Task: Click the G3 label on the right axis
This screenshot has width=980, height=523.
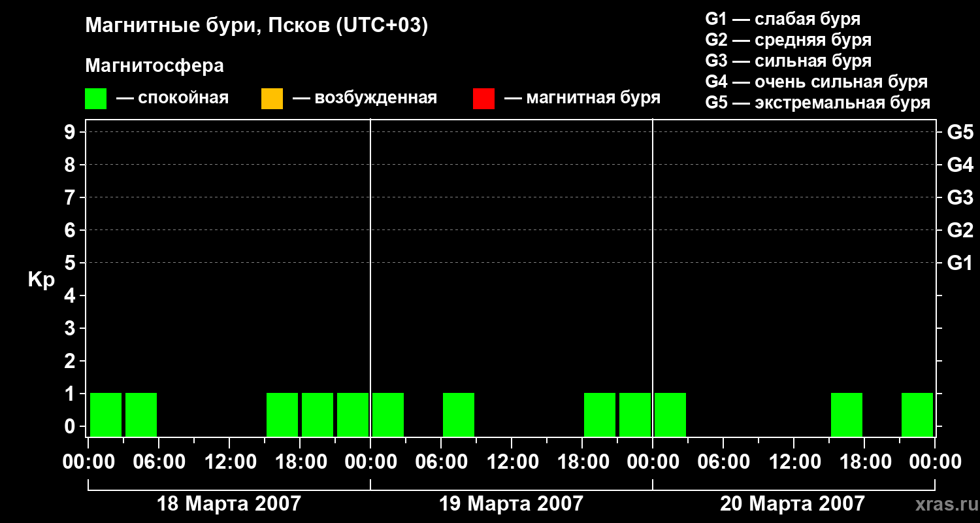Action: (960, 197)
